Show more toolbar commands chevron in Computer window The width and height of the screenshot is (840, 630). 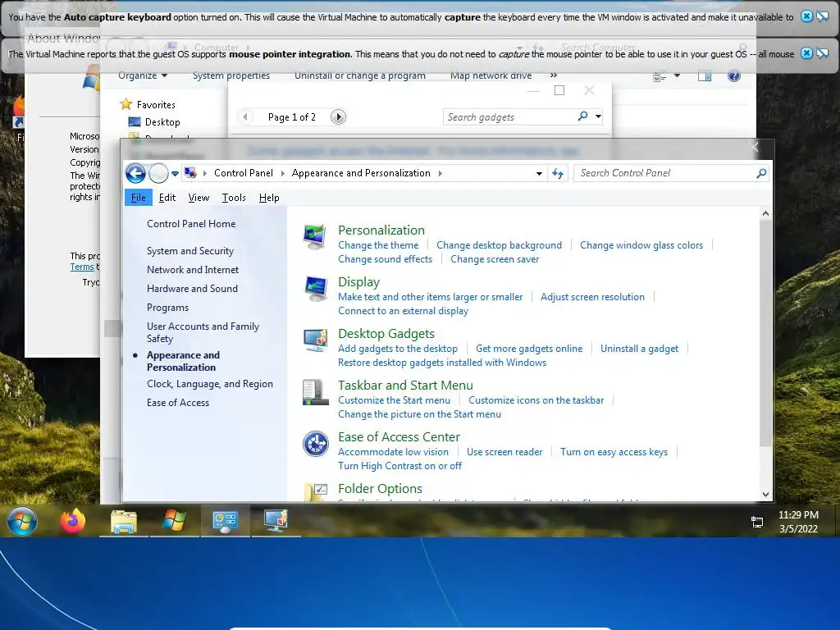(554, 75)
